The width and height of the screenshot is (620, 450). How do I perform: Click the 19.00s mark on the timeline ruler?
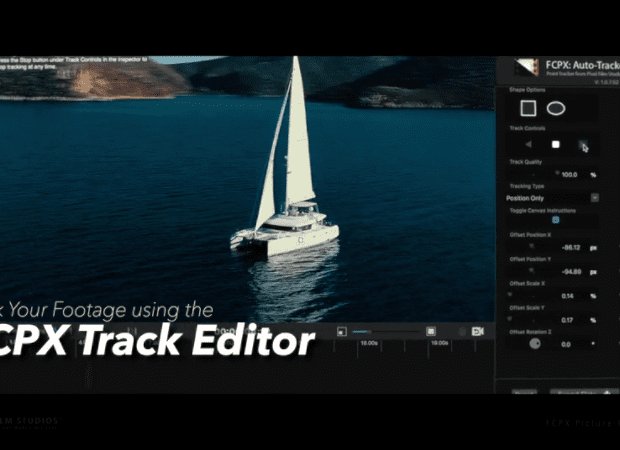[x=439, y=343]
